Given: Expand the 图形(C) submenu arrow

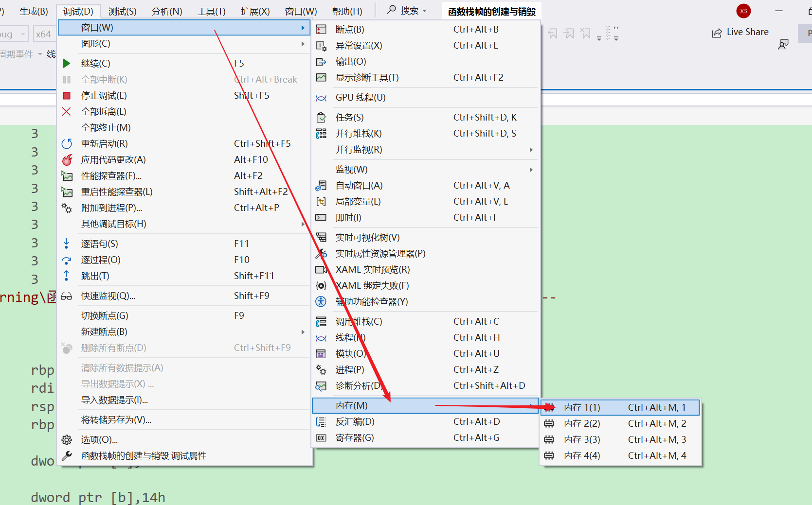Looking at the screenshot, I should 303,44.
